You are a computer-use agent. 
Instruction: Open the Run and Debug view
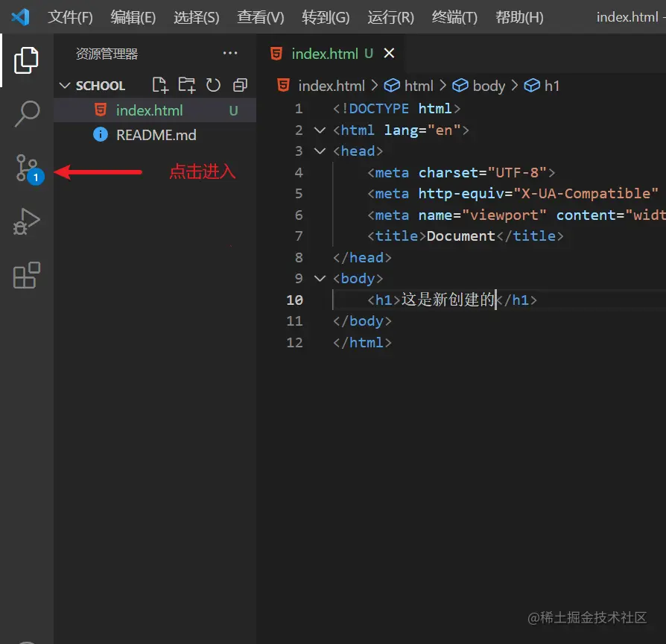pos(27,222)
